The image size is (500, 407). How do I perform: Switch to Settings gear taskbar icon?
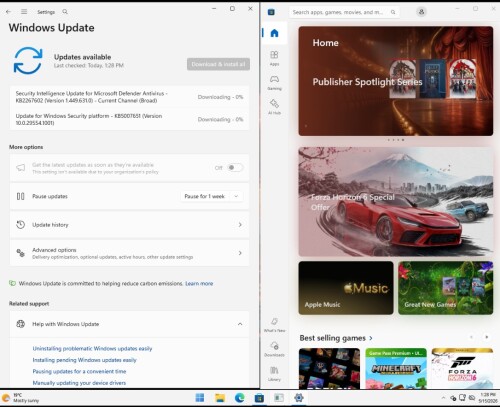pos(299,398)
